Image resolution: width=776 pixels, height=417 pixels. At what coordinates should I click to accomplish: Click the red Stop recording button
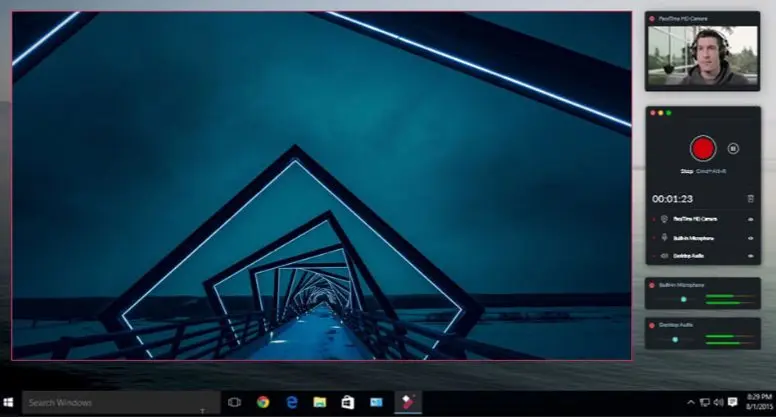point(703,148)
